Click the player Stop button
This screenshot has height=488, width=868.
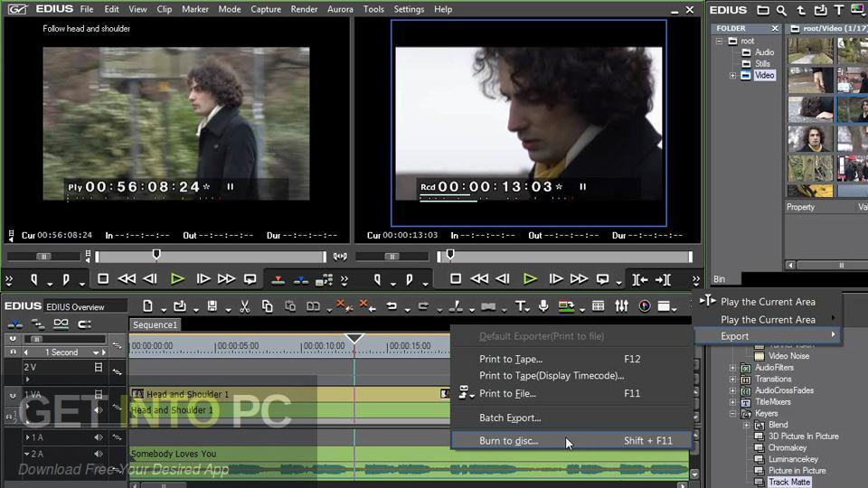click(x=103, y=279)
